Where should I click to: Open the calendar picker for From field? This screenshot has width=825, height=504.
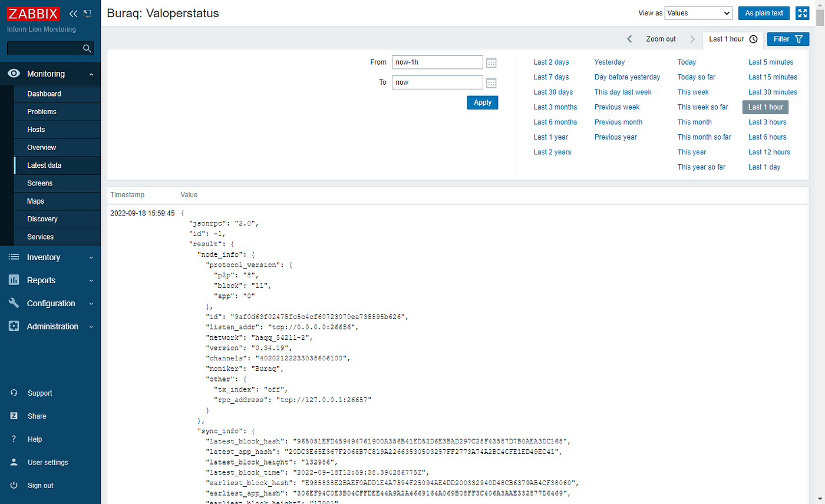pyautogui.click(x=491, y=62)
